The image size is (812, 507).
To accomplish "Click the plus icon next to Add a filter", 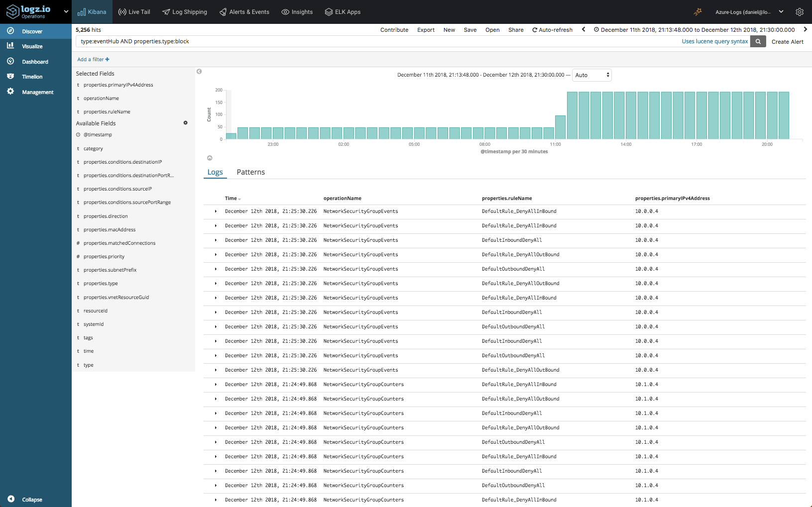I will coord(107,59).
